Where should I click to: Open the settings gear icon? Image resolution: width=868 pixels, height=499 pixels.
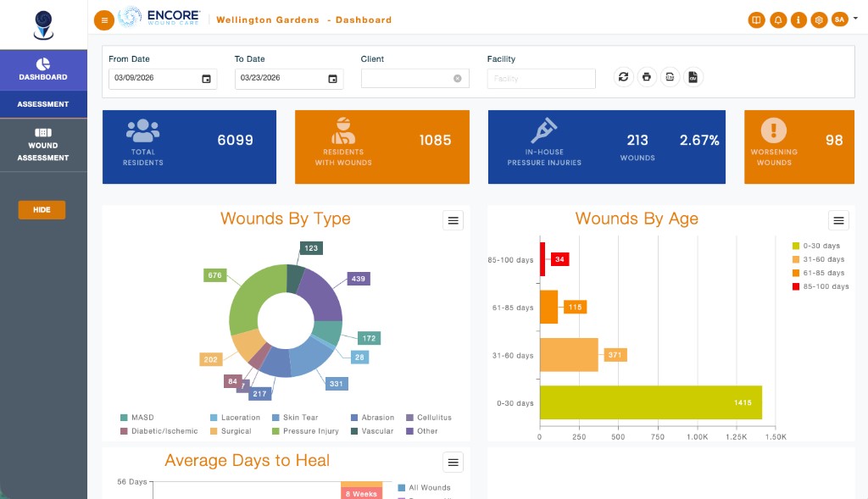click(819, 20)
